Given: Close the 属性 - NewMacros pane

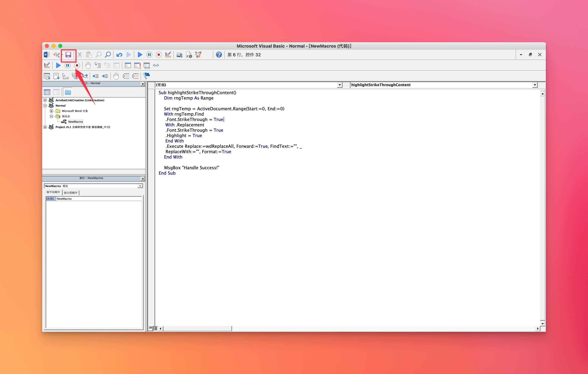Looking at the screenshot, I should pyautogui.click(x=143, y=179).
